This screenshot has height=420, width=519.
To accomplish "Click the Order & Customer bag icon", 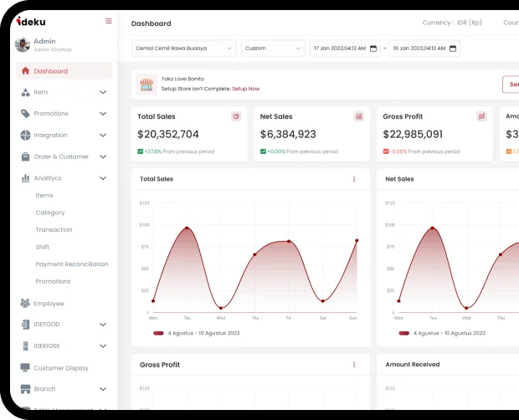I will point(25,156).
